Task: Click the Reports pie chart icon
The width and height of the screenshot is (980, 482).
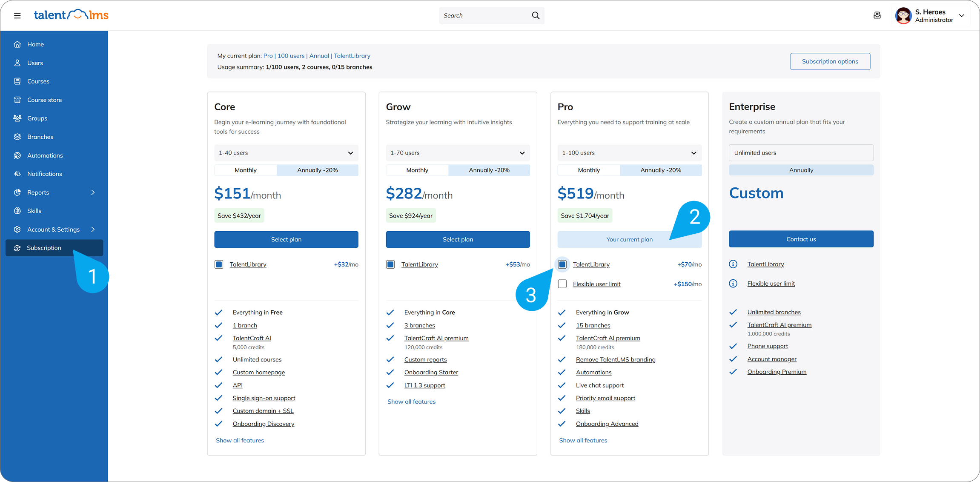Action: 17,192
